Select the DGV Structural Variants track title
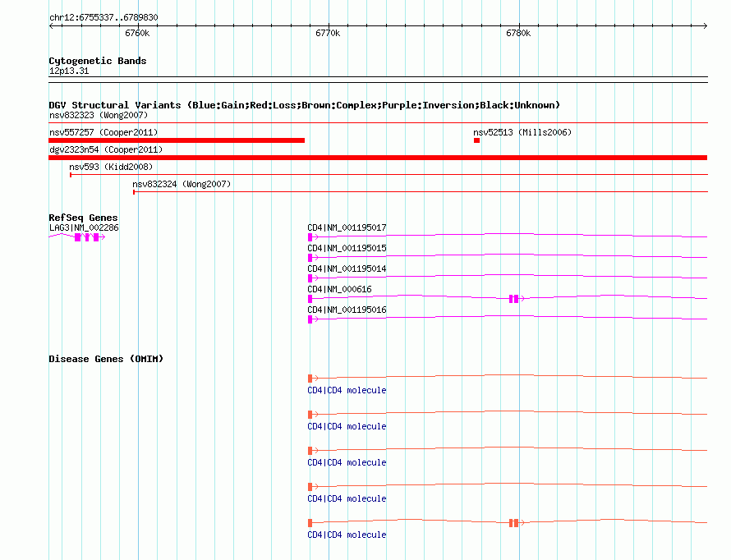Viewport: 731px width, 560px height. [304, 105]
